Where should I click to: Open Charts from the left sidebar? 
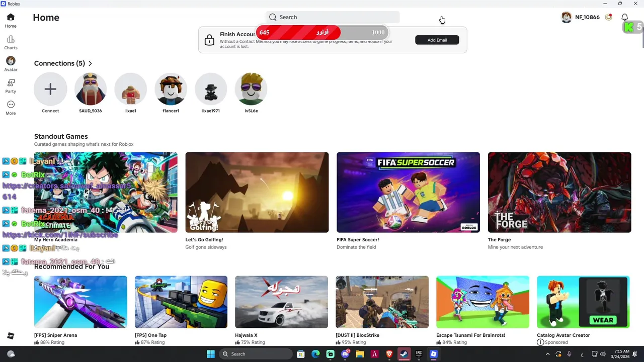11,43
